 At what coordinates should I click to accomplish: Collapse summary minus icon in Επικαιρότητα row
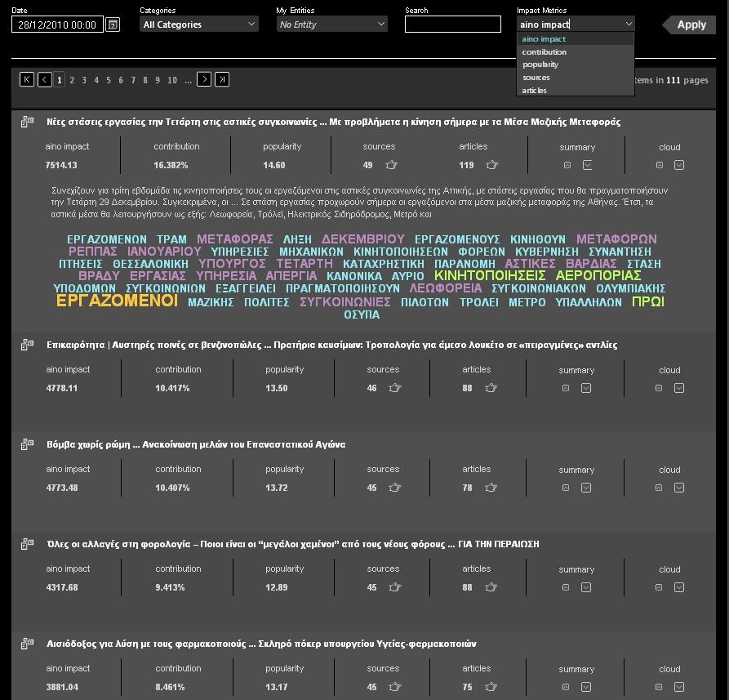[x=566, y=388]
